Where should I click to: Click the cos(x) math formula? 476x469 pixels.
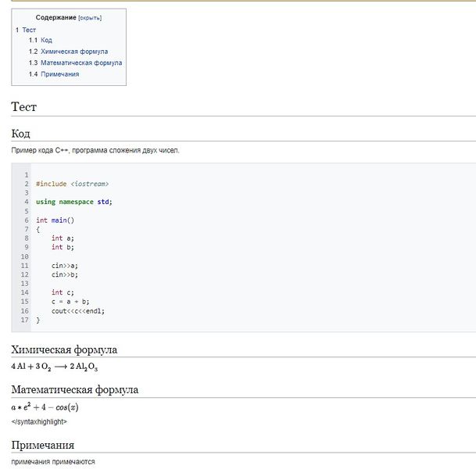(x=45, y=407)
